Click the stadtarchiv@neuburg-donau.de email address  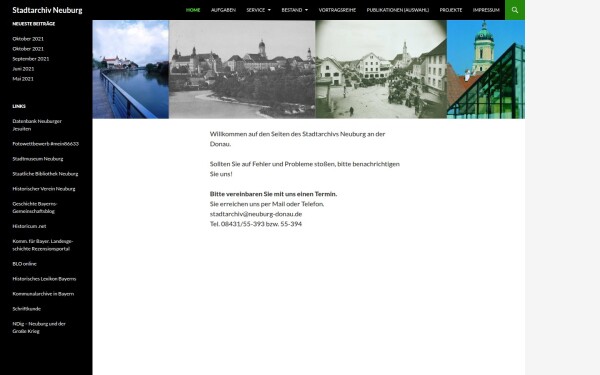click(256, 214)
